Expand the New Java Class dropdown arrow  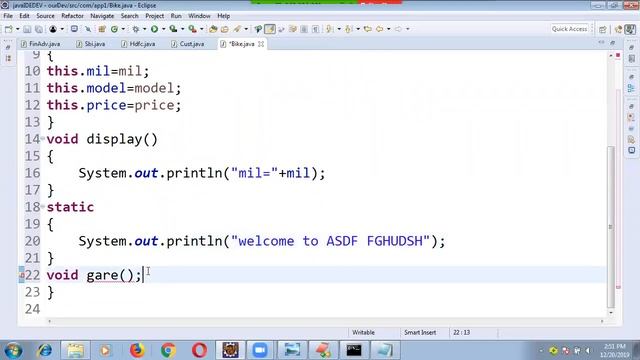coord(123,29)
